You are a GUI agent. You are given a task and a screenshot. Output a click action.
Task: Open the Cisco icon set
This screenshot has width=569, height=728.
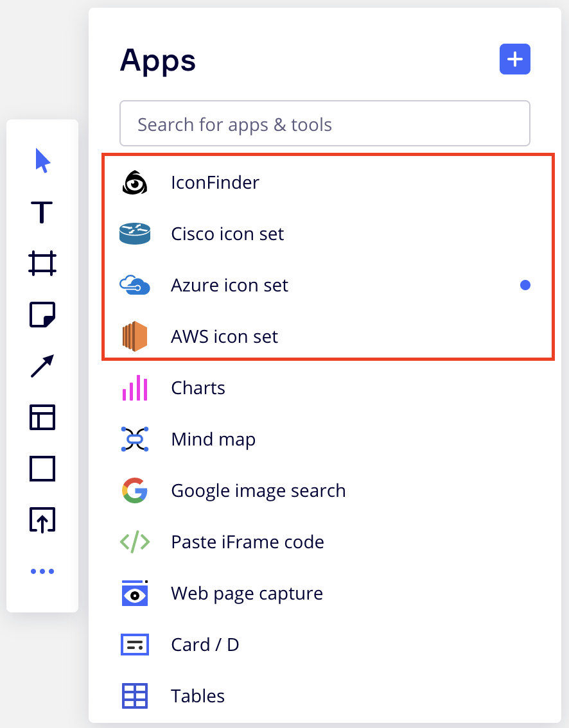coord(227,234)
